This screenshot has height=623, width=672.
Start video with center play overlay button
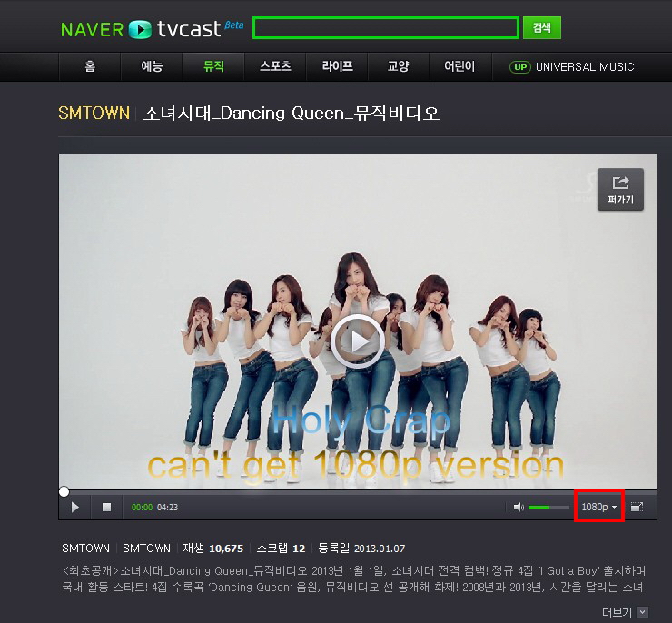coord(358,341)
